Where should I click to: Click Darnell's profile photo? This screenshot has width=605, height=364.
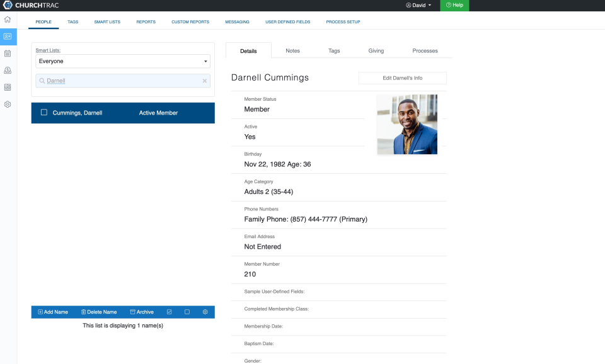(406, 124)
